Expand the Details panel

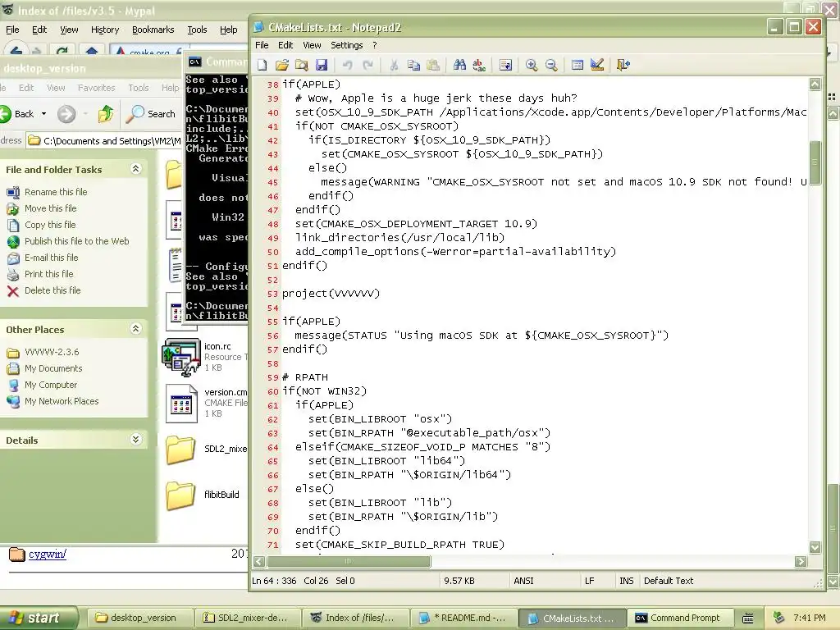tap(135, 440)
